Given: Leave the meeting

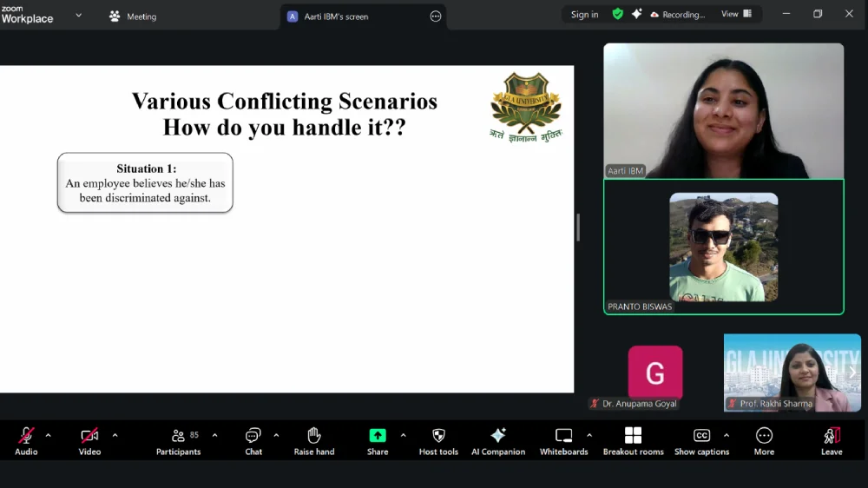Looking at the screenshot, I should tap(832, 440).
